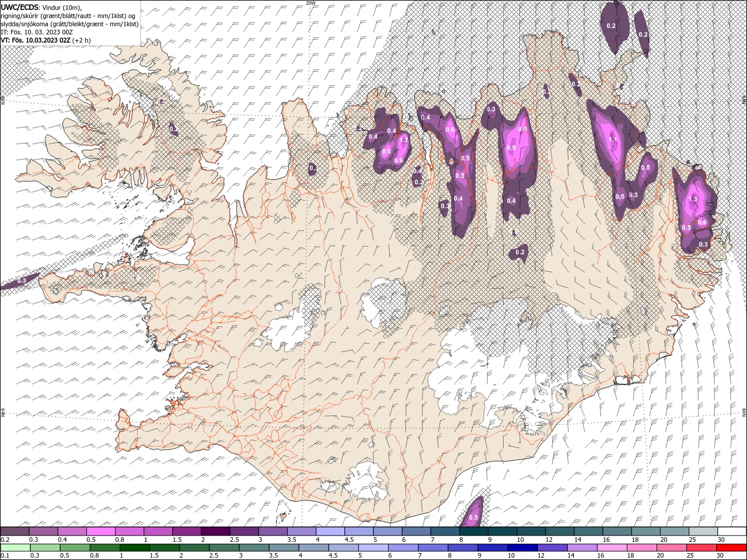Click the 14 mm snow legend swatch
This screenshot has width=747, height=560.
click(x=588, y=531)
